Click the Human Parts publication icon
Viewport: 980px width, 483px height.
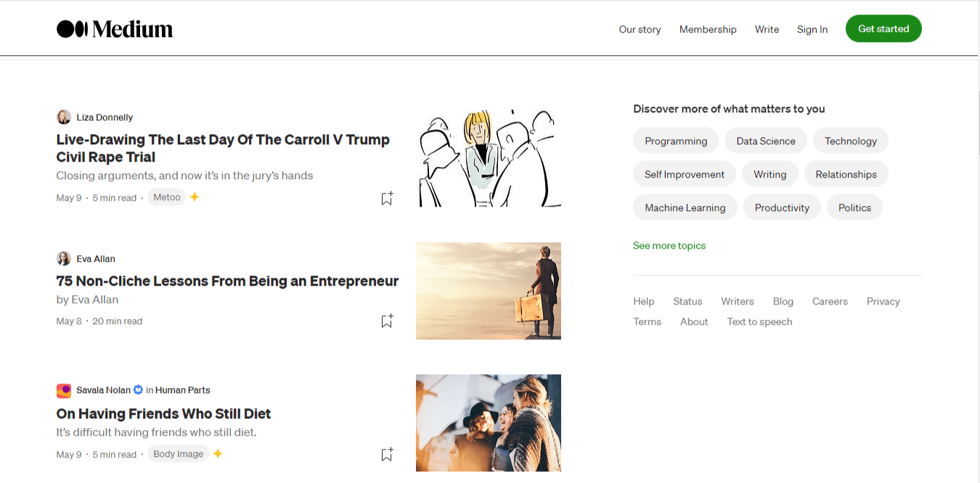(64, 391)
